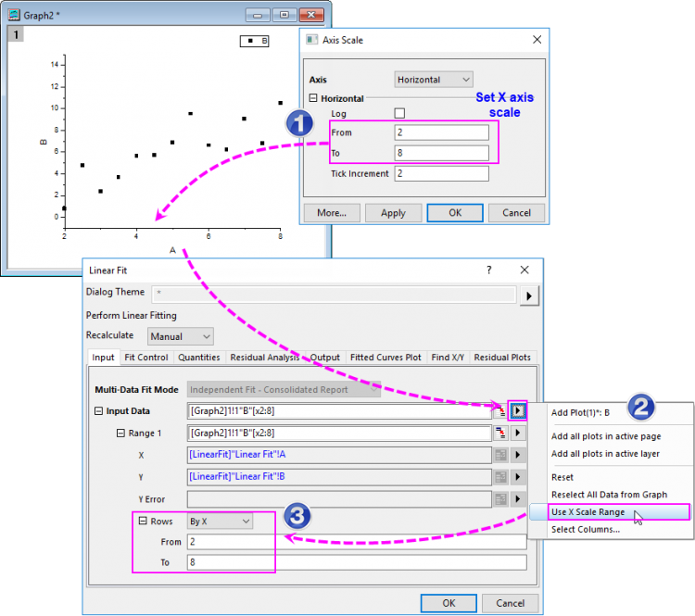Screen dimensions: 695x616
Task: Open the Range 1 flyout arrow
Action: pyautogui.click(x=517, y=433)
